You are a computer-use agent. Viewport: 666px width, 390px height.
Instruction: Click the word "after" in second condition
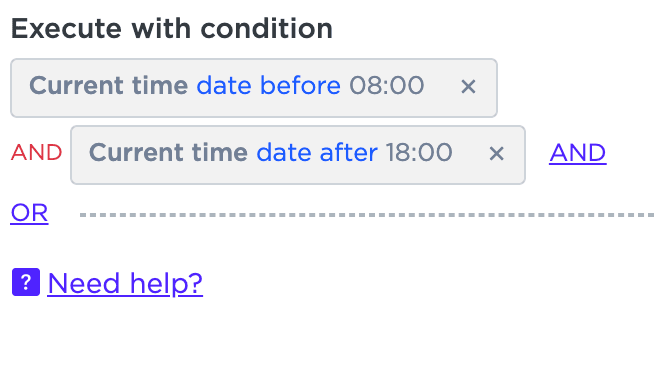(348, 153)
